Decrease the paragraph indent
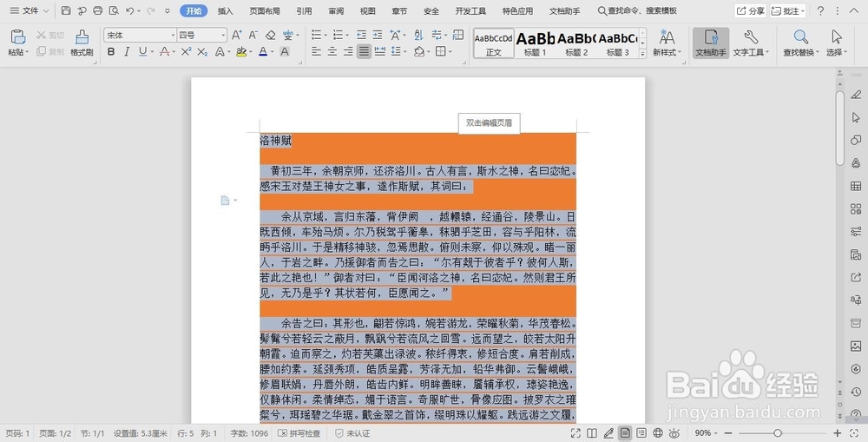Viewport: 868px width, 442px height. 361,35
